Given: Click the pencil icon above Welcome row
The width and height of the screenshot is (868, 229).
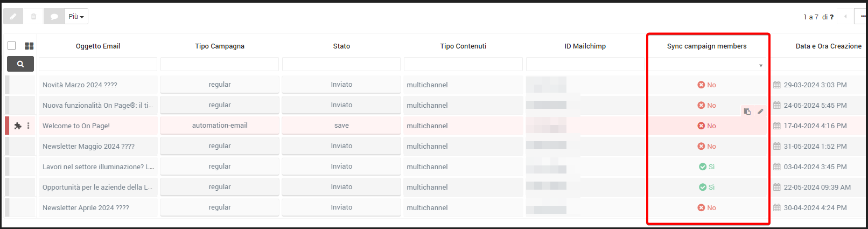Looking at the screenshot, I should (760, 112).
